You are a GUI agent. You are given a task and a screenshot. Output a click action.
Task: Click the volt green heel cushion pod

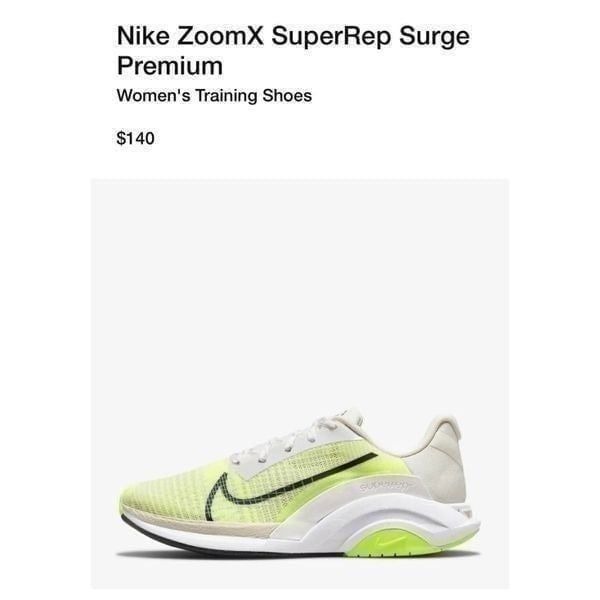click(390, 542)
